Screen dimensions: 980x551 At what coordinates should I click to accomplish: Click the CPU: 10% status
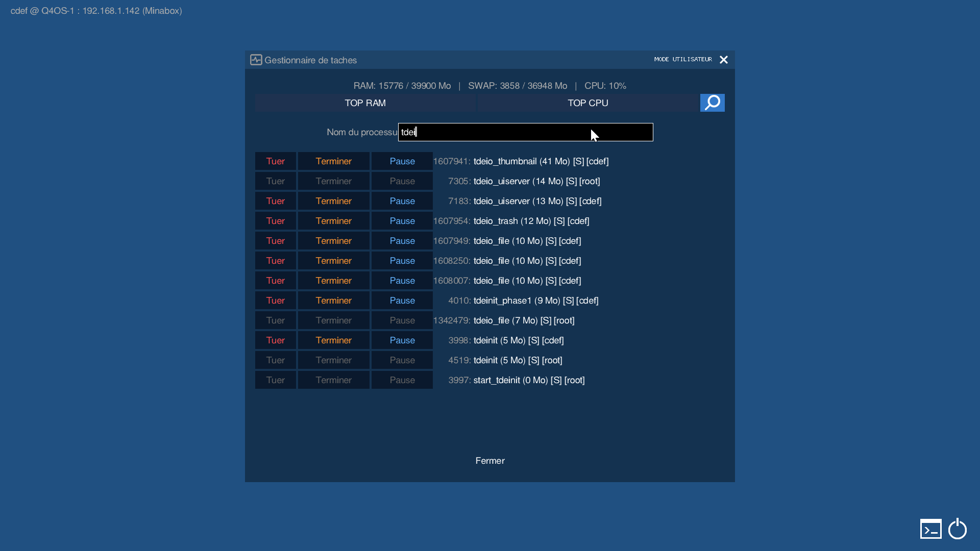pyautogui.click(x=605, y=86)
